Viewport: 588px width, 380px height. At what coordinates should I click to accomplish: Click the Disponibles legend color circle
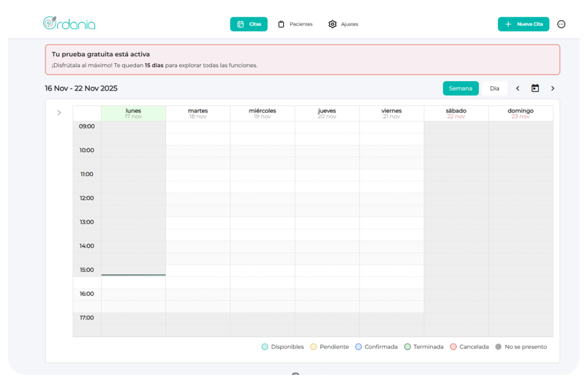point(265,347)
